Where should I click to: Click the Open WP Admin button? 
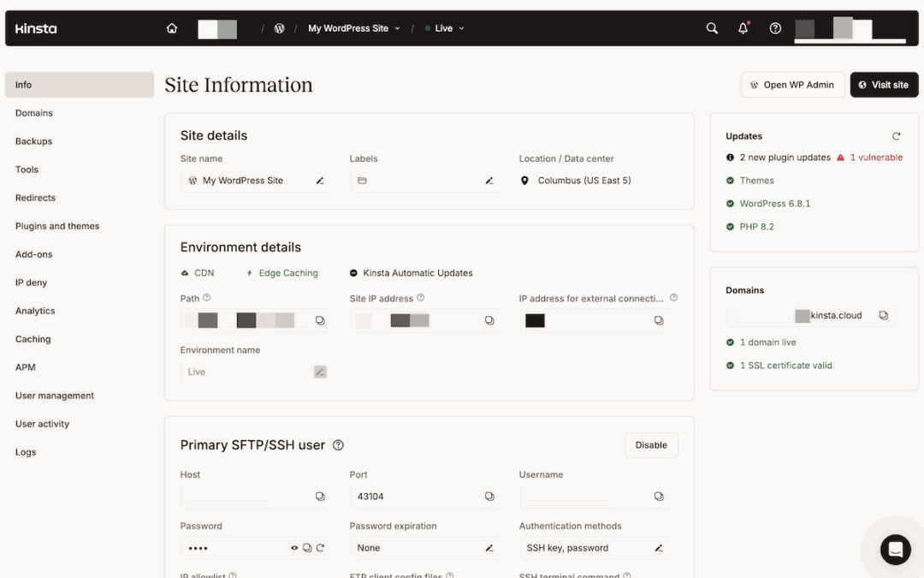[792, 85]
